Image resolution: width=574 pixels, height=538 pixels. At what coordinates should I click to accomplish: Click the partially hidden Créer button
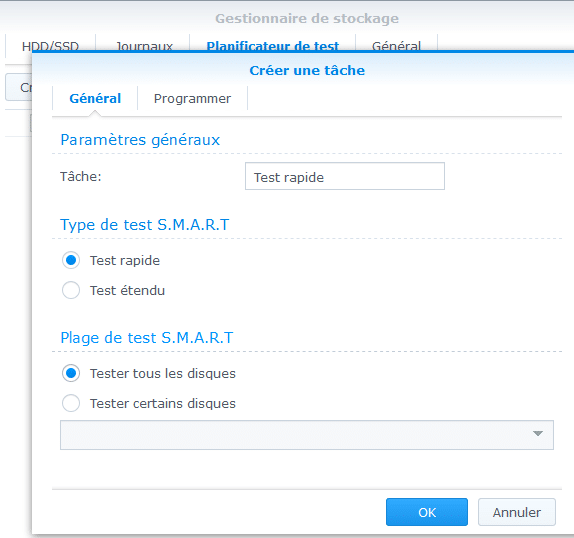(19, 87)
